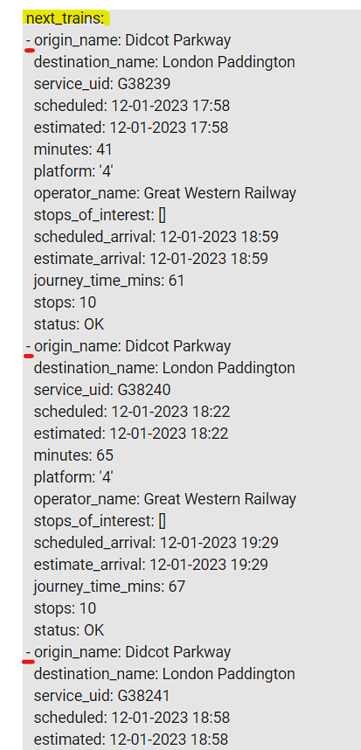Click estimate_arrival 12-01-2023 19:29 line
The height and width of the screenshot is (750, 361).
(151, 564)
